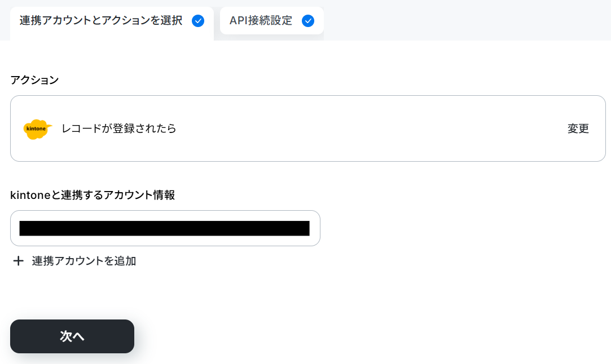The width and height of the screenshot is (611, 364).
Task: Click 変更 to change the action
Action: coord(578,128)
